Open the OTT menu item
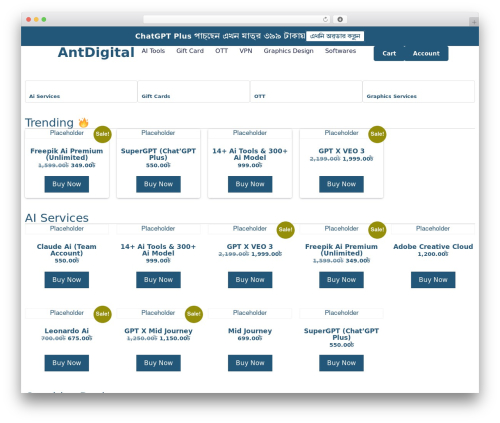 (221, 51)
